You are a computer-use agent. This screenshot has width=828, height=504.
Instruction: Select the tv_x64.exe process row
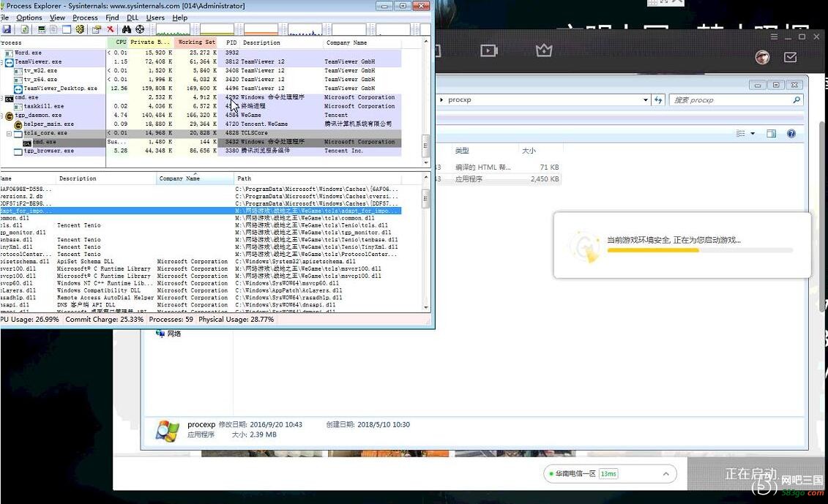pyautogui.click(x=201, y=80)
